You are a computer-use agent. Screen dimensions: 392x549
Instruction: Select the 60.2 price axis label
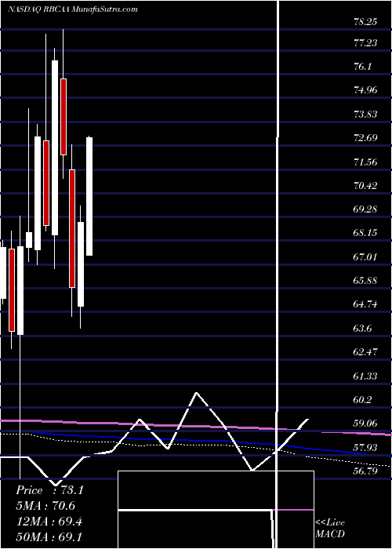point(363,399)
